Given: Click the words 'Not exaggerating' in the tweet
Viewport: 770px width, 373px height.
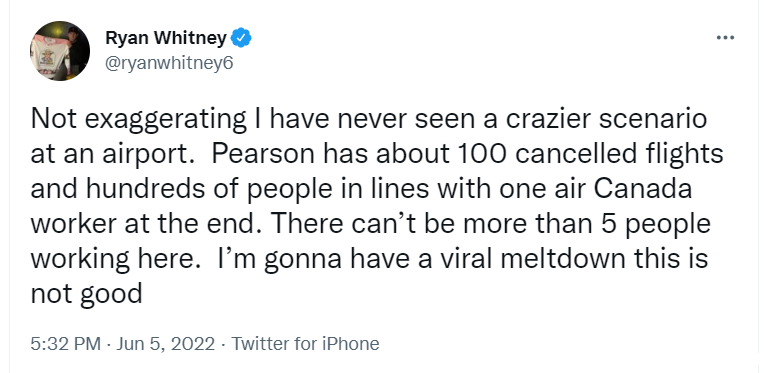Looking at the screenshot, I should (x=138, y=121).
